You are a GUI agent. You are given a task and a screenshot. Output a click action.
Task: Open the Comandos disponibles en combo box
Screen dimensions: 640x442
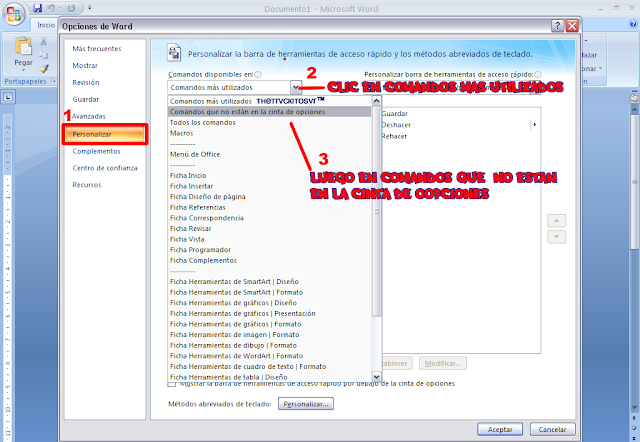234,87
